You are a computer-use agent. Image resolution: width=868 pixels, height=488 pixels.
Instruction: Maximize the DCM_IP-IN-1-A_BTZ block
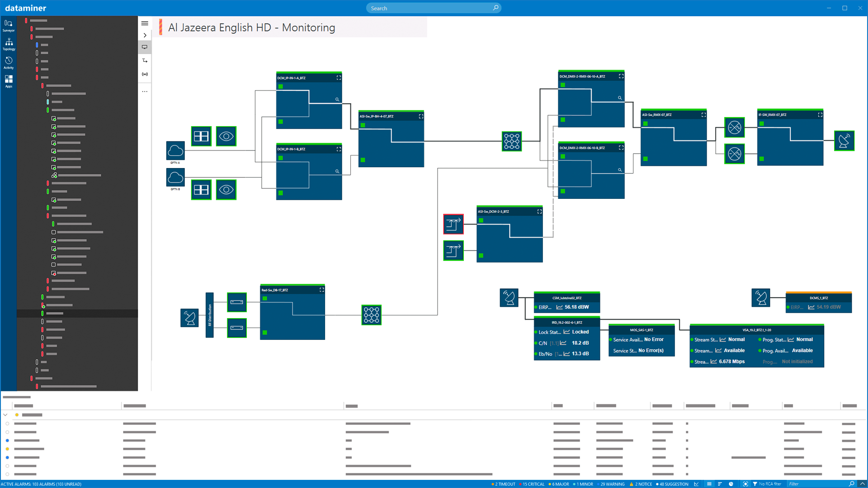click(339, 78)
